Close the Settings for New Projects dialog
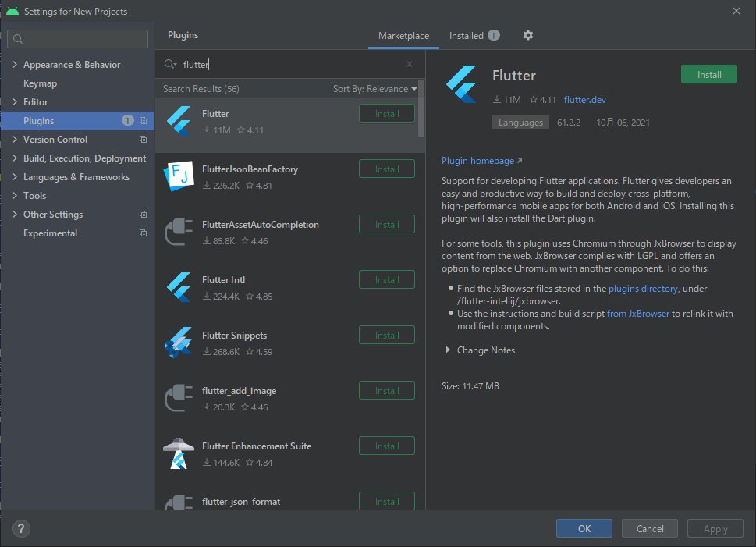 736,11
